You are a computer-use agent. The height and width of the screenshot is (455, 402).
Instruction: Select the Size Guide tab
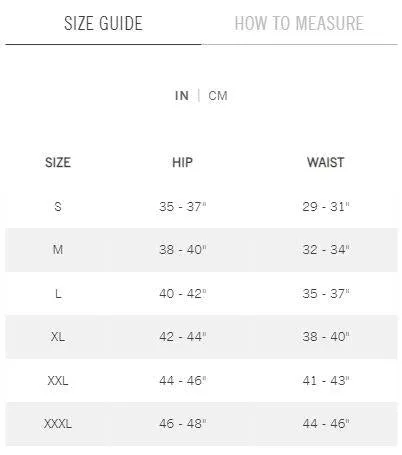click(103, 23)
